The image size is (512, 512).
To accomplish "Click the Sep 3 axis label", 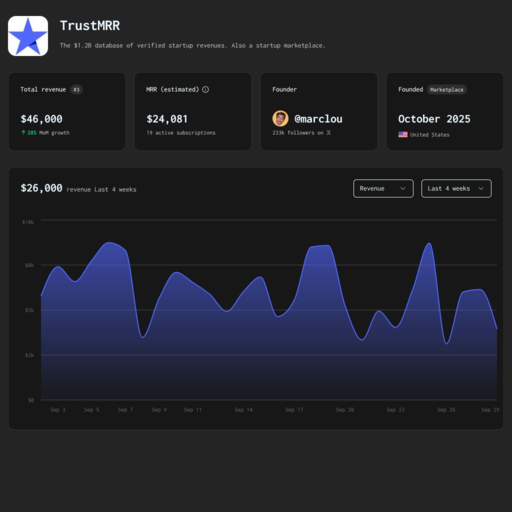I will coord(58,409).
